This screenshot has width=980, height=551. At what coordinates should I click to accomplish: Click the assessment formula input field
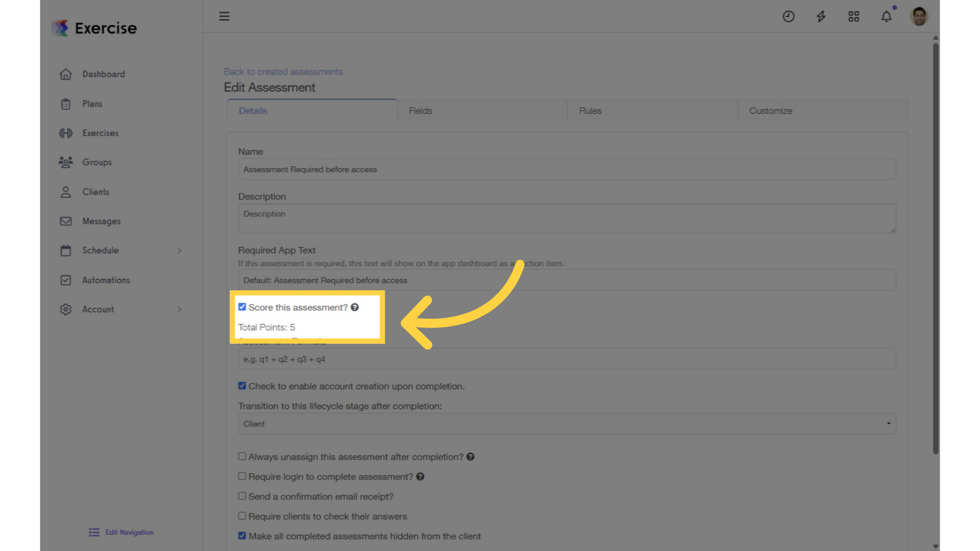(567, 359)
